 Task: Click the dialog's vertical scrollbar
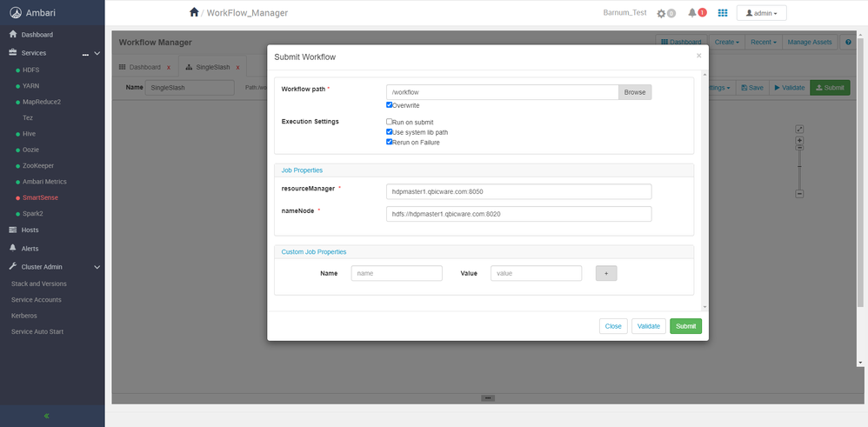(704, 190)
